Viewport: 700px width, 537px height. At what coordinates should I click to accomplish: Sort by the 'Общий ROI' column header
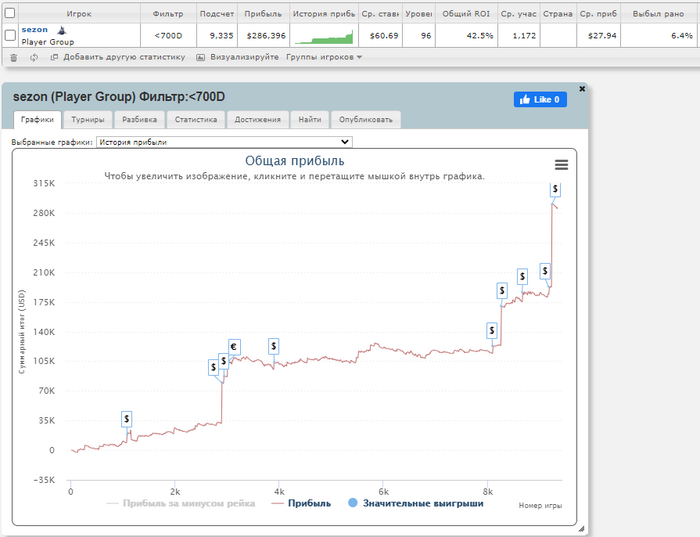coord(466,14)
